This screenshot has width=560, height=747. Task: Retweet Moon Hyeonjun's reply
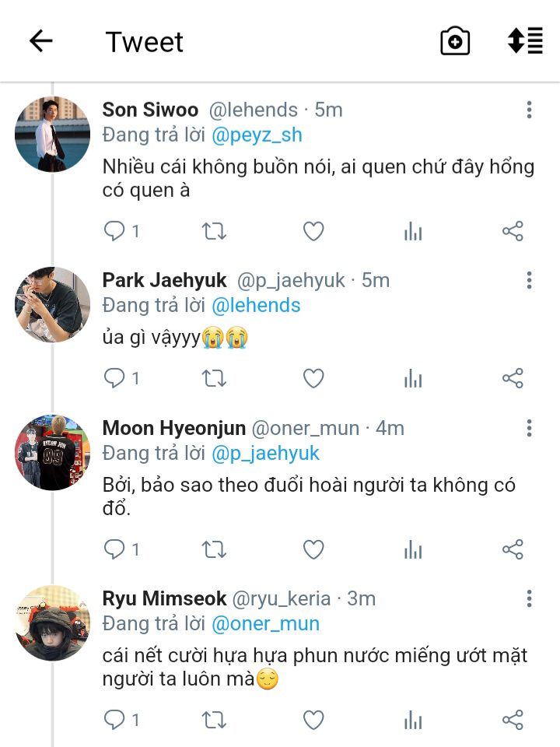[214, 550]
